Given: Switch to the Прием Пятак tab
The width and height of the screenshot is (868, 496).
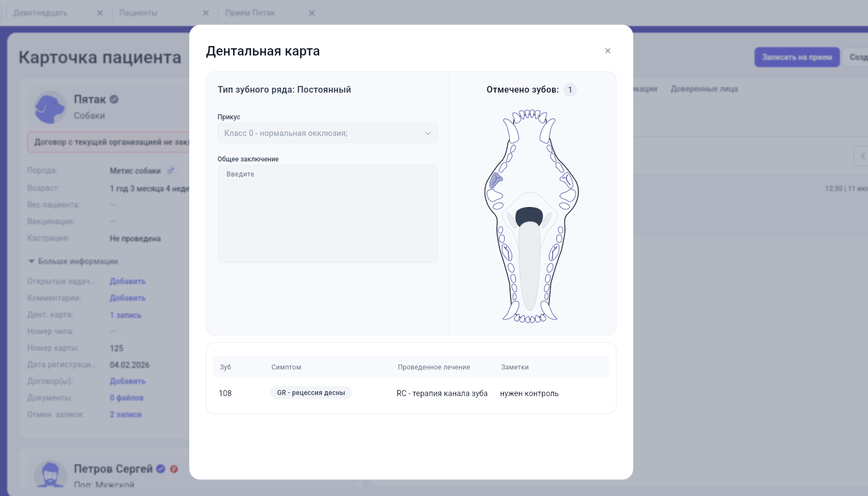Looking at the screenshot, I should coord(250,13).
